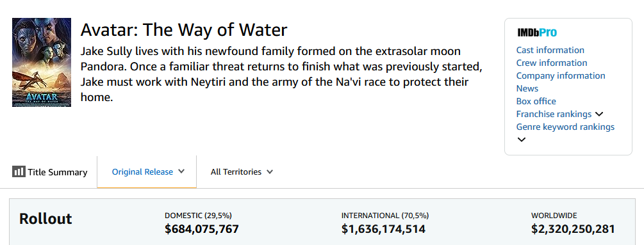The width and height of the screenshot is (644, 245).
Task: Select the Original Release tab
Action: click(147, 172)
